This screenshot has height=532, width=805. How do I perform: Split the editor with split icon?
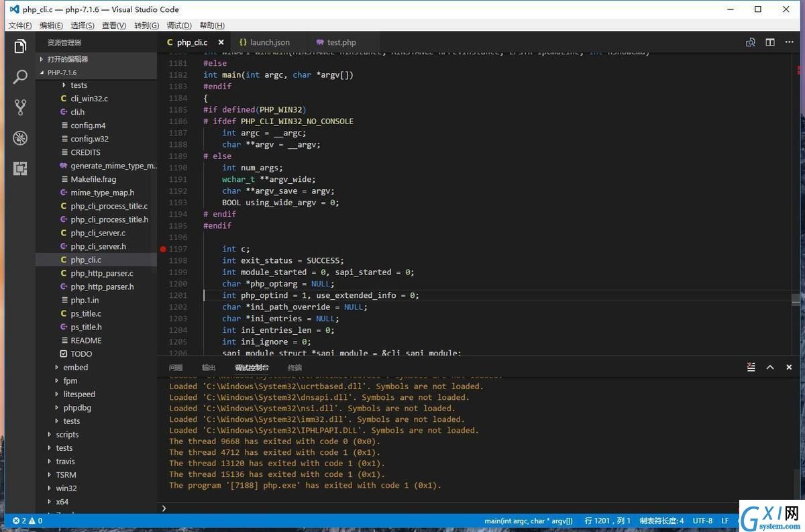[770, 42]
